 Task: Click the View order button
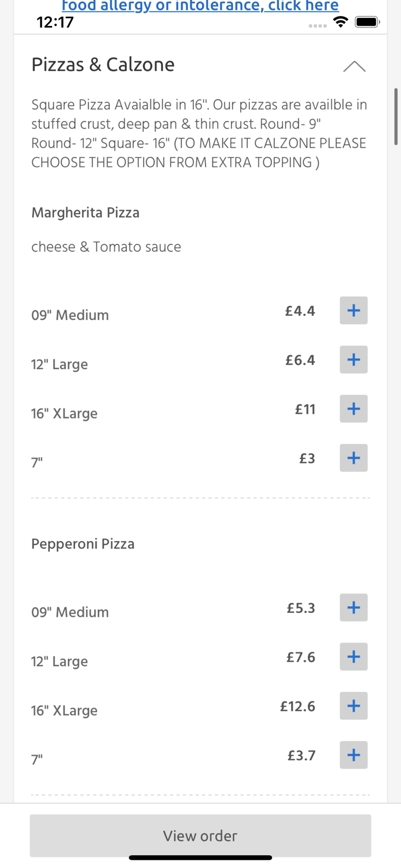tap(200, 836)
